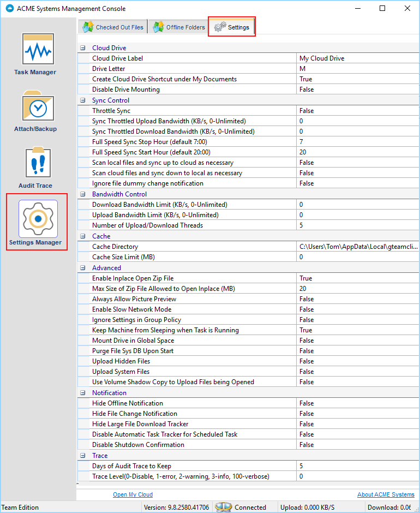
Task: Toggle Throttle Sync value False
Action: click(358, 111)
